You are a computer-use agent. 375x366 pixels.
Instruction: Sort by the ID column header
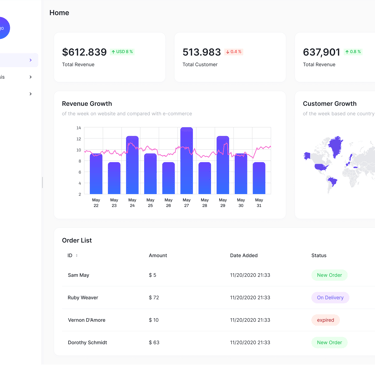click(x=70, y=255)
